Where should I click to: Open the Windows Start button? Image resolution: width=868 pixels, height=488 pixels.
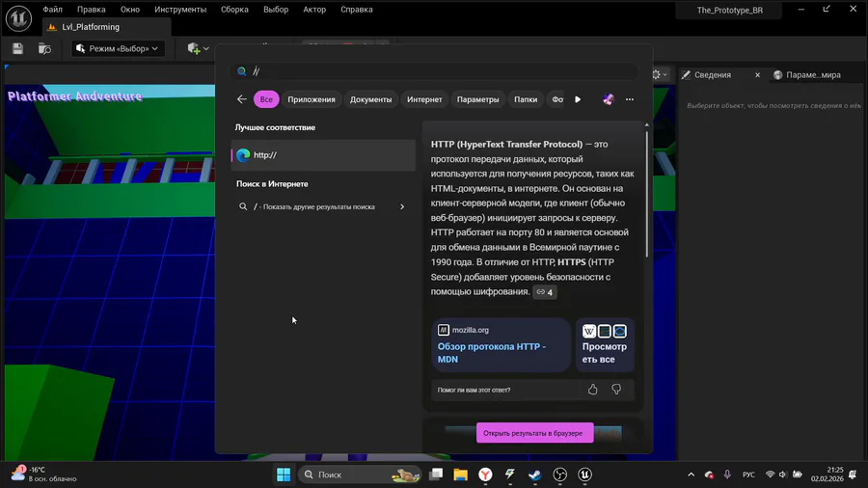tap(284, 474)
